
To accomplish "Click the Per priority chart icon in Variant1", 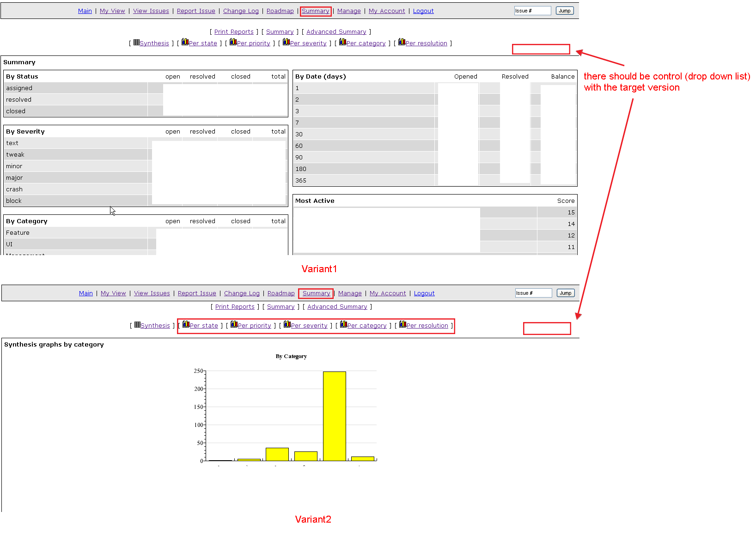I will click(233, 42).
